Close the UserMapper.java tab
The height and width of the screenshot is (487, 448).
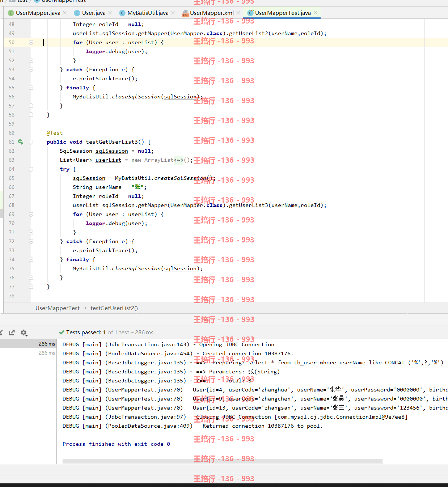click(65, 13)
